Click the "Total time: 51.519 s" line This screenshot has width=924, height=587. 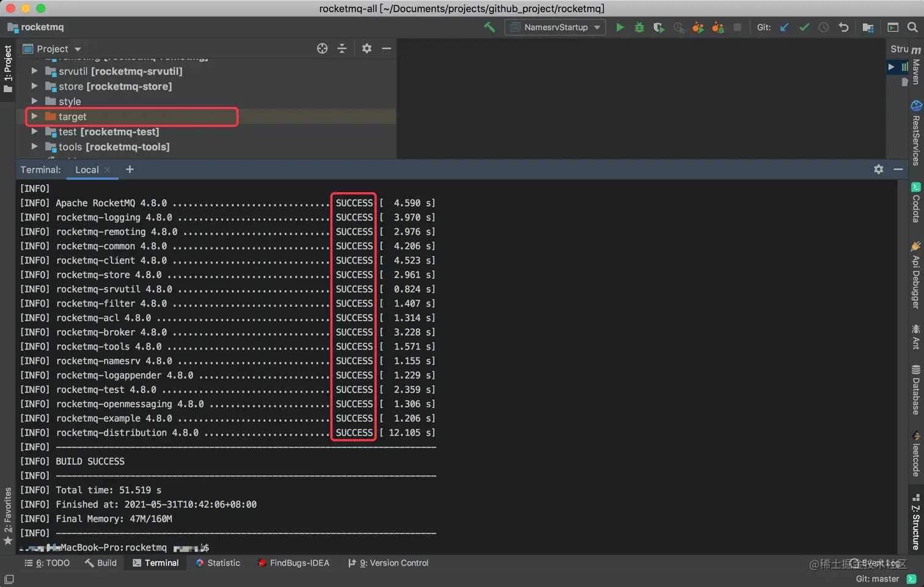click(x=108, y=490)
